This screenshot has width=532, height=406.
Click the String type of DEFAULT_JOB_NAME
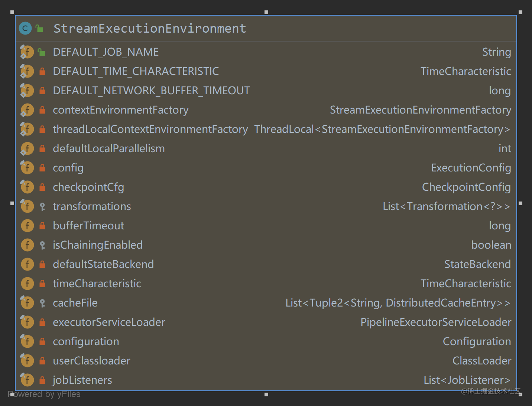(x=496, y=52)
